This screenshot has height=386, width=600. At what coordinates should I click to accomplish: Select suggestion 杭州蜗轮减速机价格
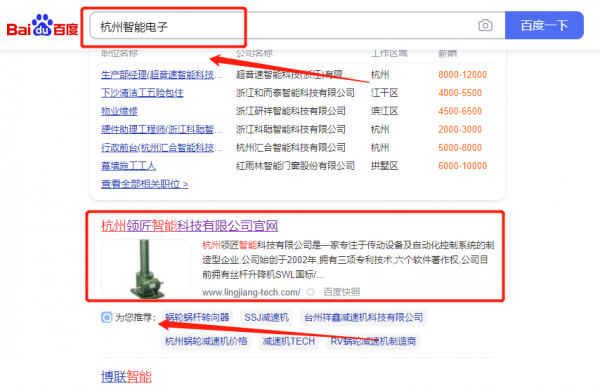click(x=206, y=341)
